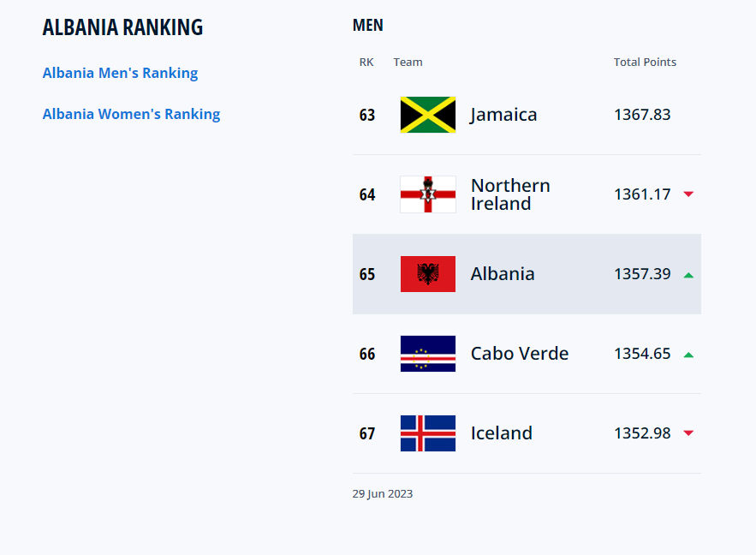The image size is (756, 555).
Task: Select the Iceland team name
Action: [502, 433]
